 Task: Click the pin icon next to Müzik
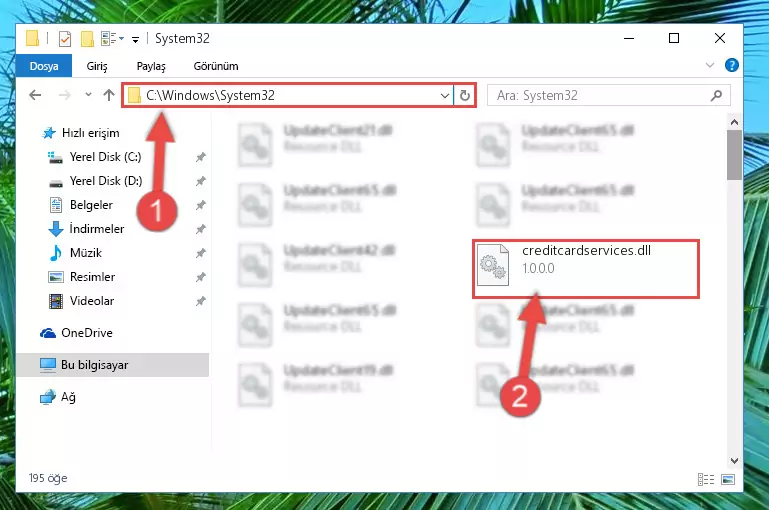[201, 254]
